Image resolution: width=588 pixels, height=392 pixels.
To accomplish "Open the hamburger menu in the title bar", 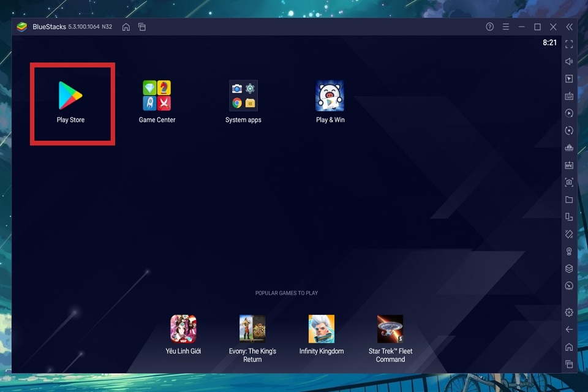I will click(506, 26).
